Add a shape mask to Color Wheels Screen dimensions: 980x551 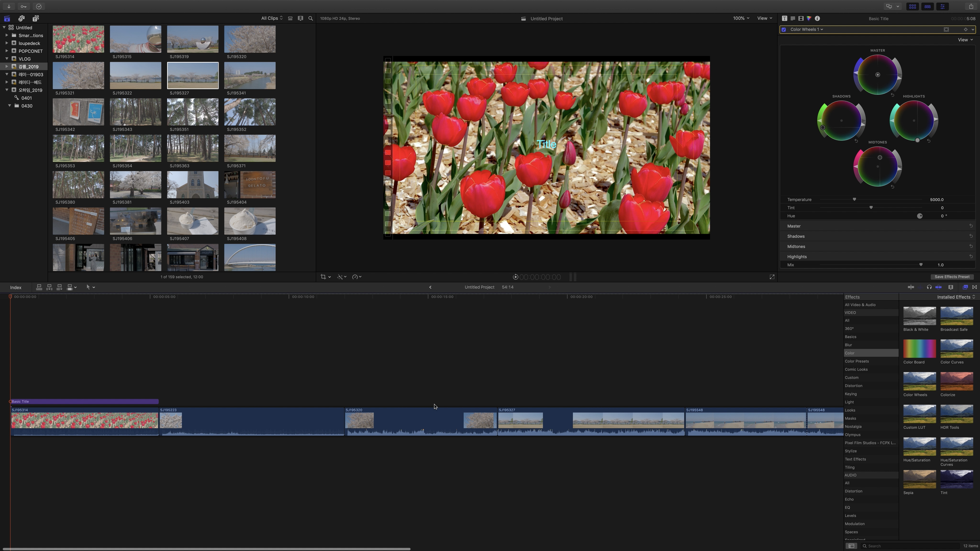pos(946,29)
